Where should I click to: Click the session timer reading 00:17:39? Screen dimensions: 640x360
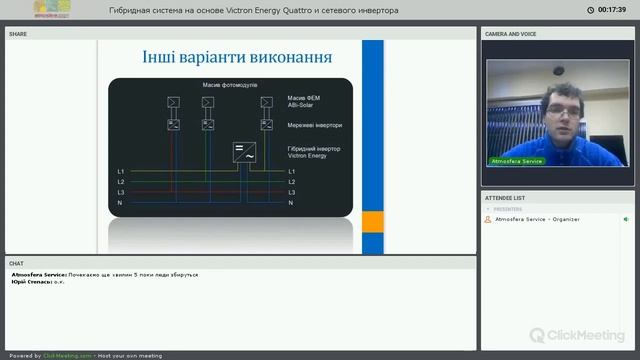[612, 10]
